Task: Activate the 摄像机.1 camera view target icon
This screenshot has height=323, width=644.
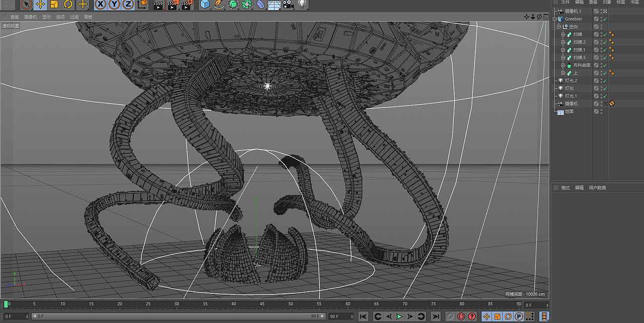Action: point(605,11)
